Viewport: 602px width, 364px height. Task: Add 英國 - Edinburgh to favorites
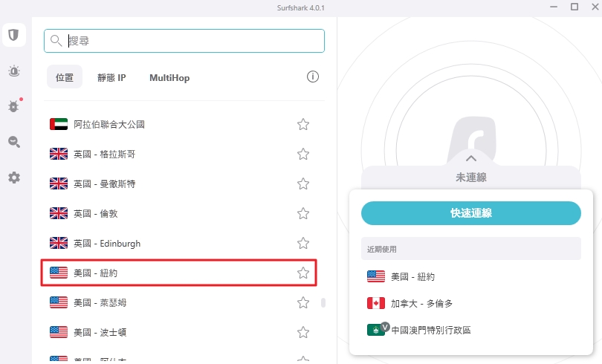click(303, 243)
